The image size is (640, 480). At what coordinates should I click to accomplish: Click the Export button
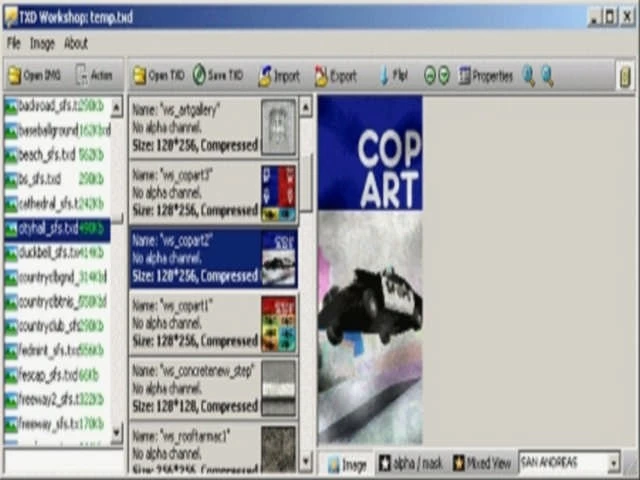pyautogui.click(x=336, y=76)
